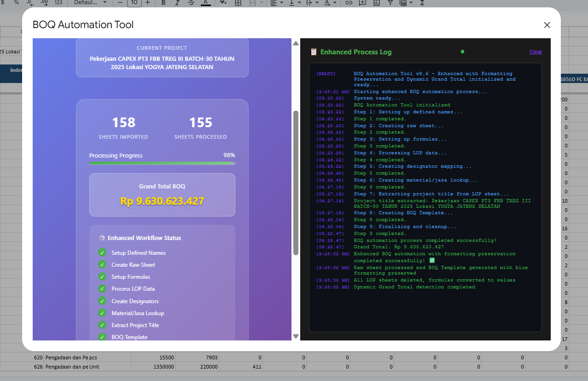Click the Setup Defined Names check mark
588x381 pixels.
click(102, 252)
